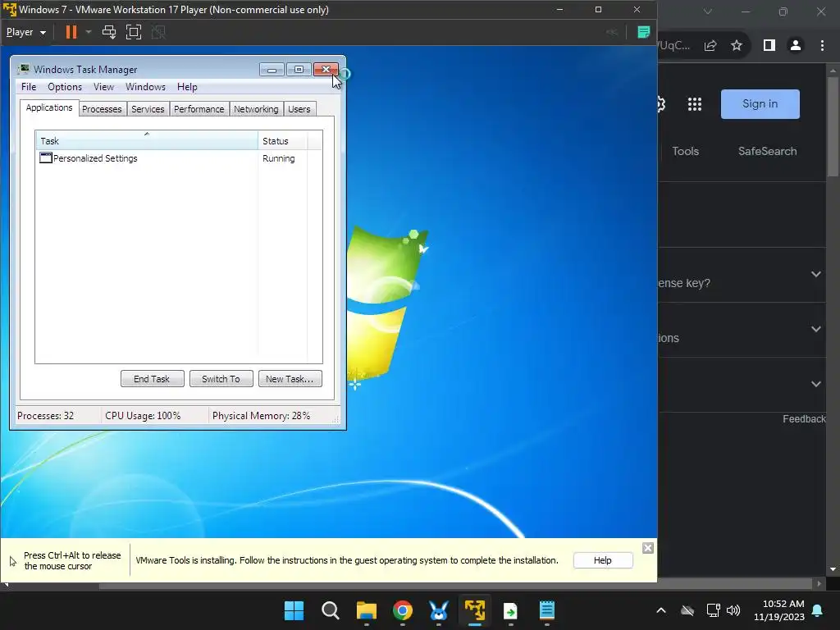The width and height of the screenshot is (840, 630).
Task: Sort by the Task column header
Action: (146, 141)
